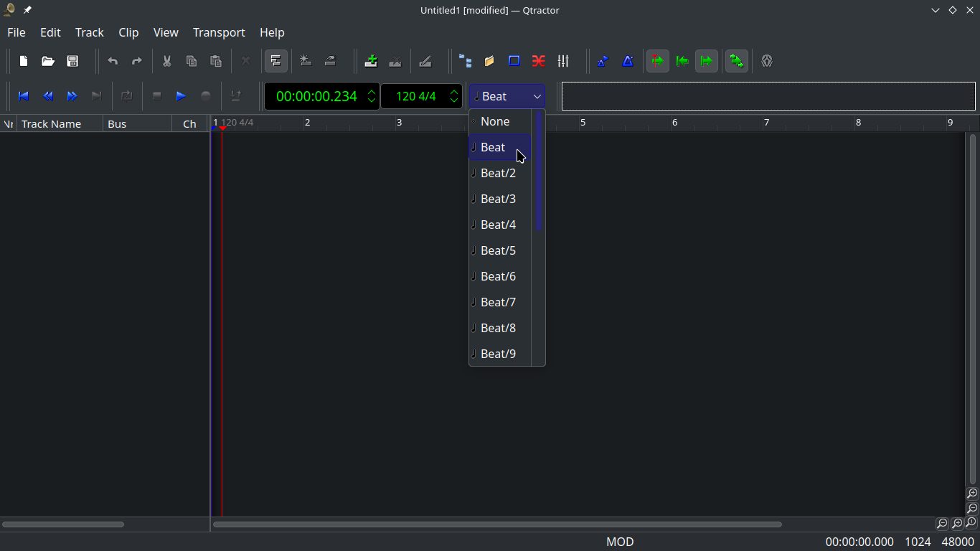Click the Files window folder icon
The image size is (980, 551).
[489, 61]
